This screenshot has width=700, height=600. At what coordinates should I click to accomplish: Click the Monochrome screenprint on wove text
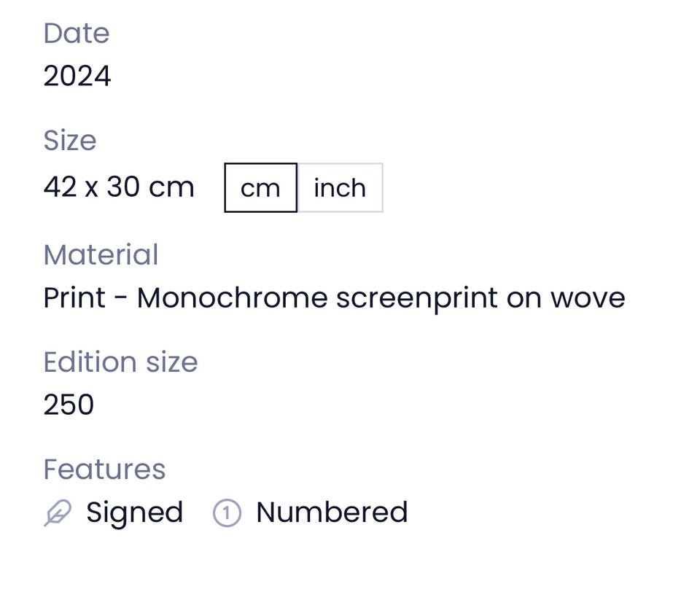click(381, 298)
